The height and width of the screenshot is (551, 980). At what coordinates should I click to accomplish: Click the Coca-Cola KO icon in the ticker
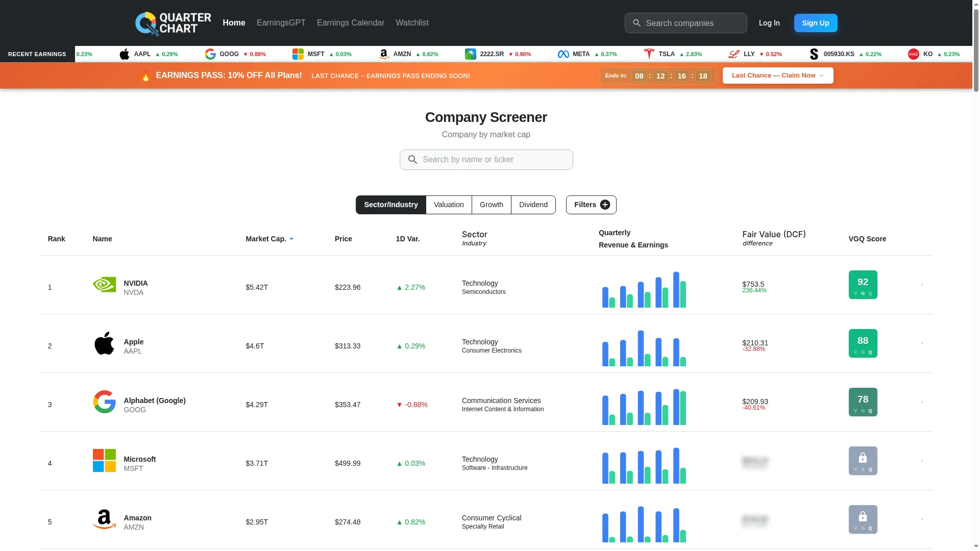(x=914, y=54)
